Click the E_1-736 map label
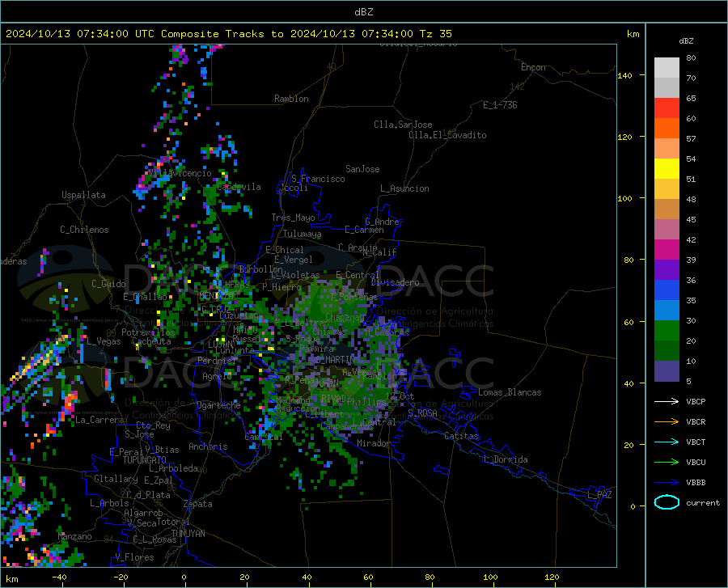This screenshot has width=728, height=588. pyautogui.click(x=500, y=105)
